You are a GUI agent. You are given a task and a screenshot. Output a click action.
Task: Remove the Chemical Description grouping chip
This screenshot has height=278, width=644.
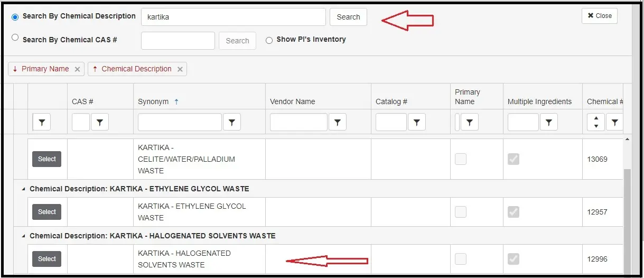pyautogui.click(x=180, y=69)
